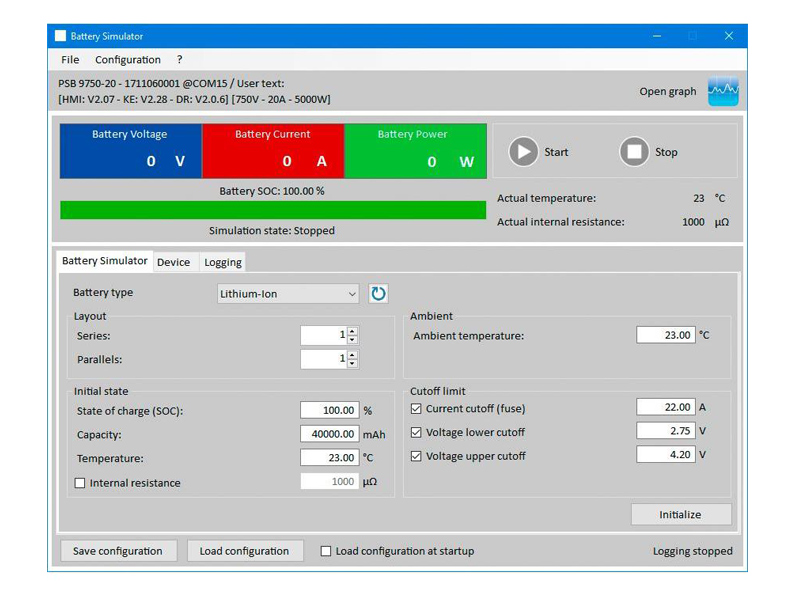Toggle Load configuration at startup
Image resolution: width=800 pixels, height=600 pixels.
tap(326, 551)
